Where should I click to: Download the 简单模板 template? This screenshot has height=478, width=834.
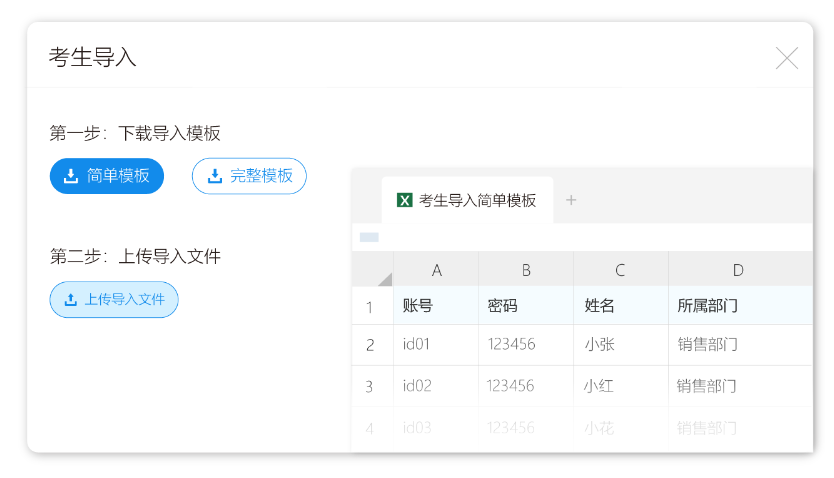coord(107,176)
